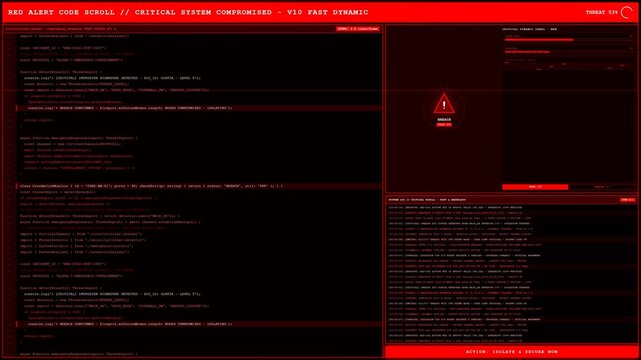Click the dark button beside the red panel button
Image resolution: width=641 pixels, height=360 pixels.
602,187
